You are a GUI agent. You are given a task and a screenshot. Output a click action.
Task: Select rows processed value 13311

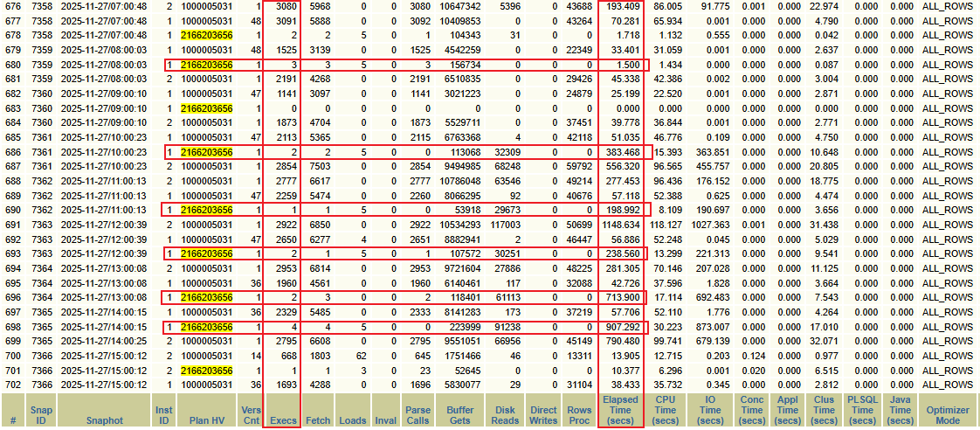coord(581,356)
